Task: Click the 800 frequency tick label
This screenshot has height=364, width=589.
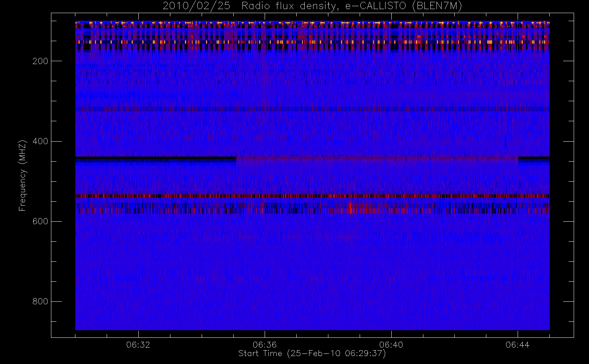Action: pyautogui.click(x=40, y=301)
